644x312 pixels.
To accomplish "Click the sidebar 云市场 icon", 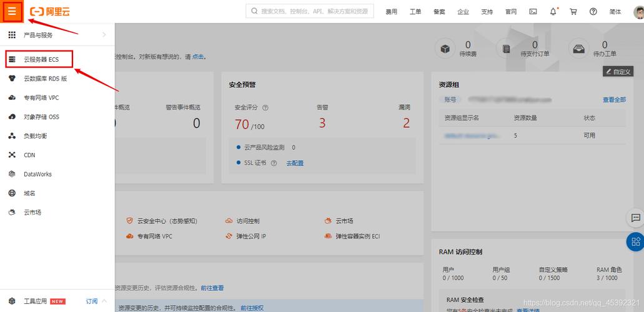I will click(12, 212).
